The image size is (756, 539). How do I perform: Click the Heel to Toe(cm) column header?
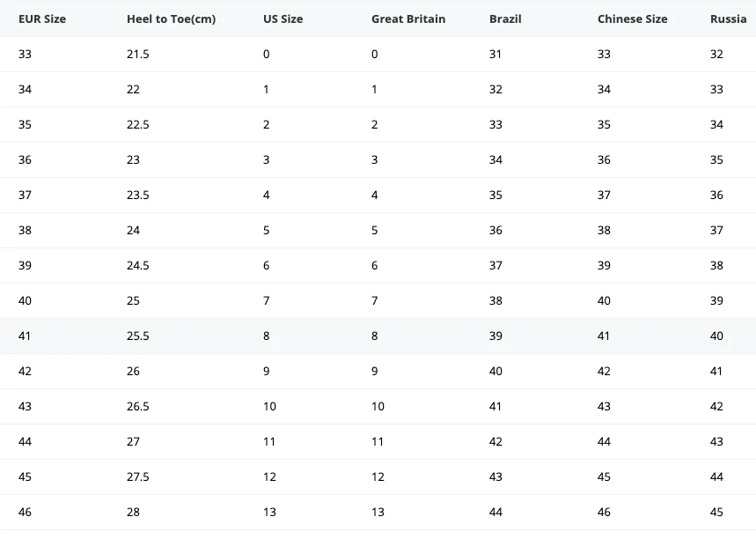171,18
